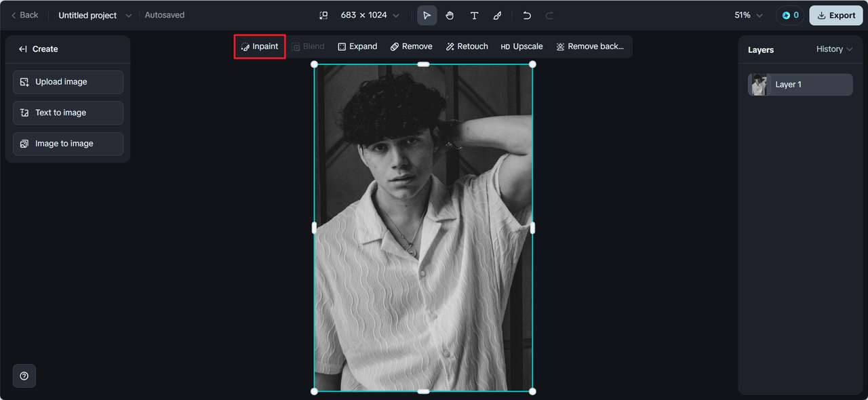Collapse the Create panel with arrow icon
This screenshot has height=400, width=868.
[22, 49]
